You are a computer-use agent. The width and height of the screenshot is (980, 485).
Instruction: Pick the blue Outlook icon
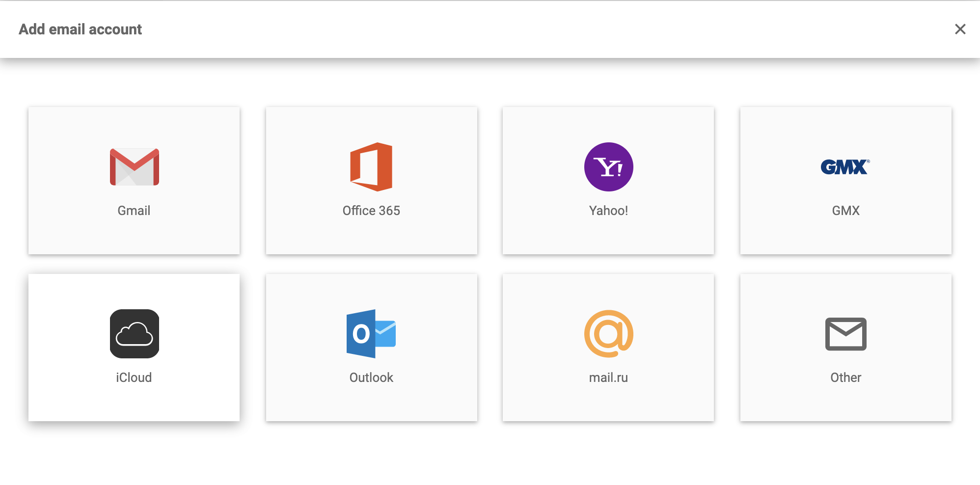[371, 334]
